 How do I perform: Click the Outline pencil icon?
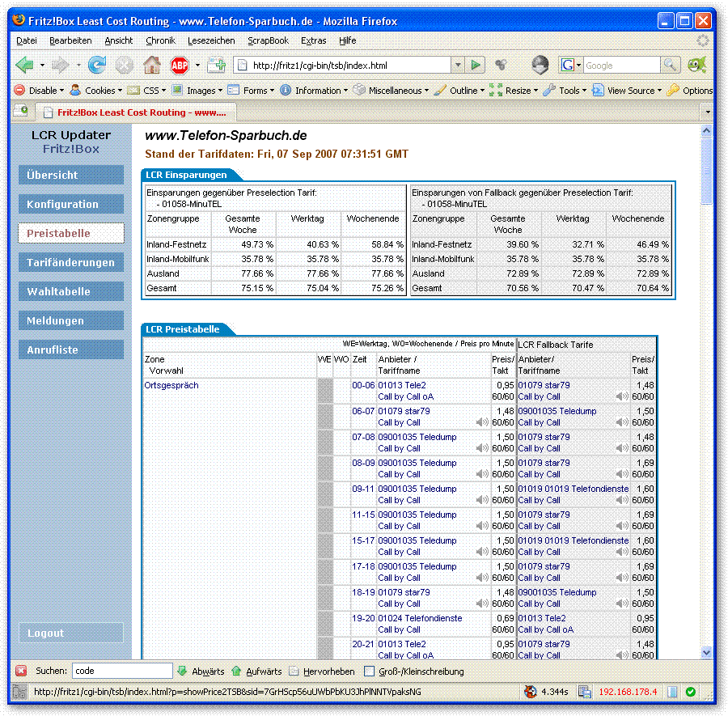[x=440, y=90]
